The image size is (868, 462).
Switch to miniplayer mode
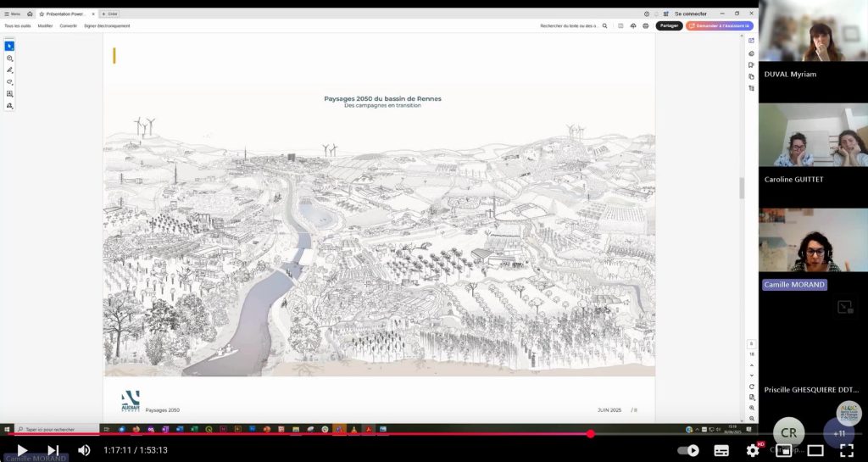coord(784,450)
